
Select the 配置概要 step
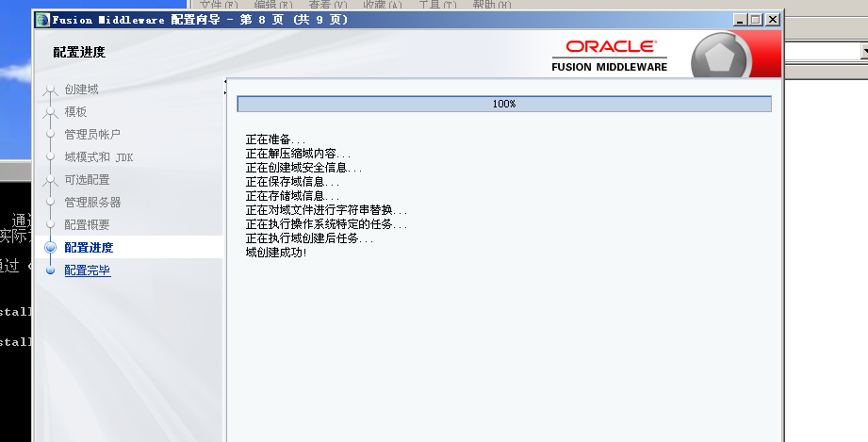click(87, 225)
